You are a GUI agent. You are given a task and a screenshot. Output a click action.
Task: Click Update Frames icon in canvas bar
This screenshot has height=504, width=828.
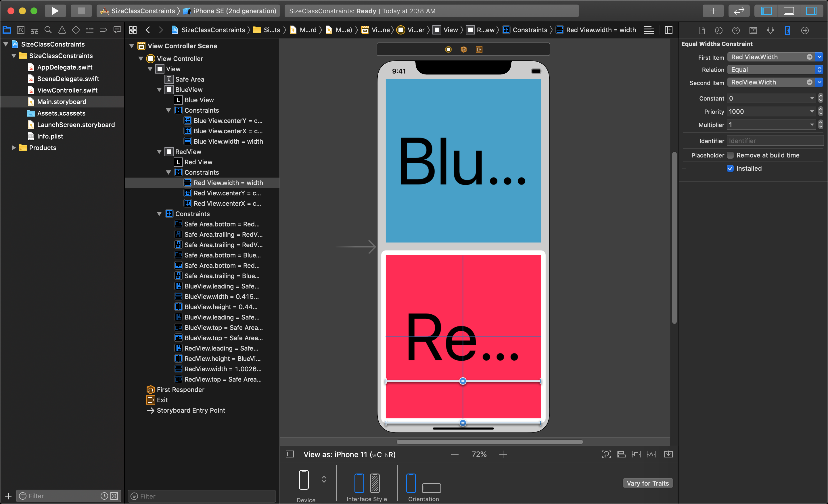click(x=606, y=454)
